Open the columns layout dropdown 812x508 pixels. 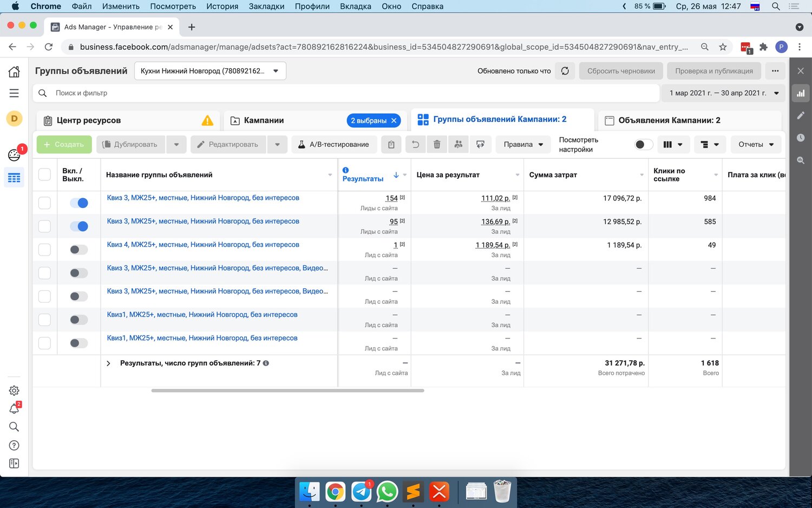click(x=673, y=145)
